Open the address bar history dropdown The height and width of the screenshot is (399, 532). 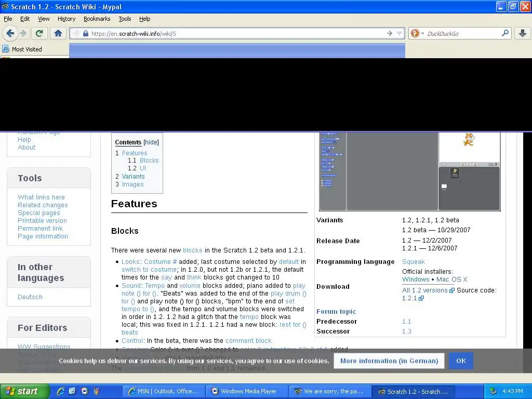[x=400, y=33]
